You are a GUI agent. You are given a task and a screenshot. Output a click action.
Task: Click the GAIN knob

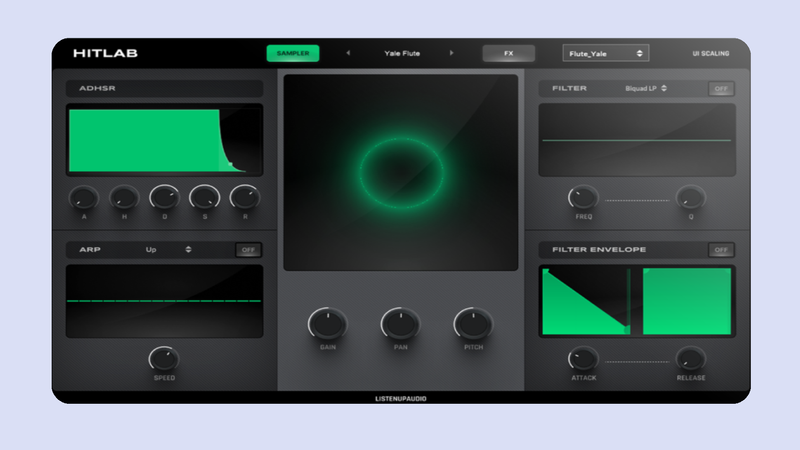point(327,323)
